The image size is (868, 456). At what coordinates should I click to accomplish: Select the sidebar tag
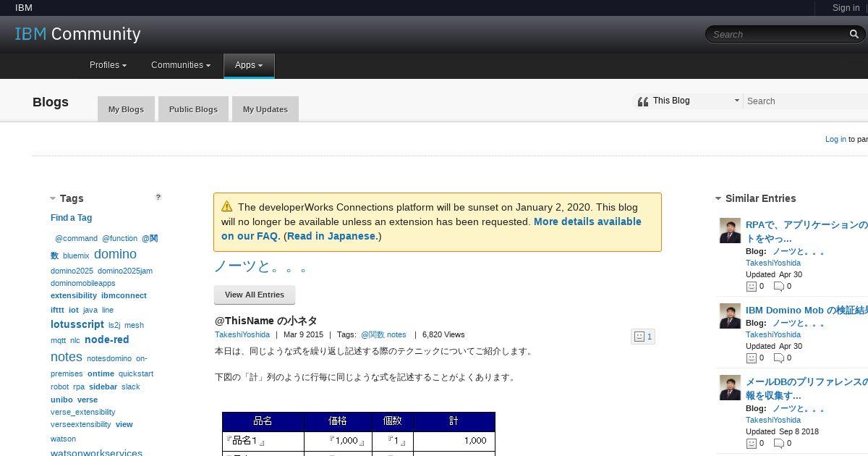pos(103,387)
